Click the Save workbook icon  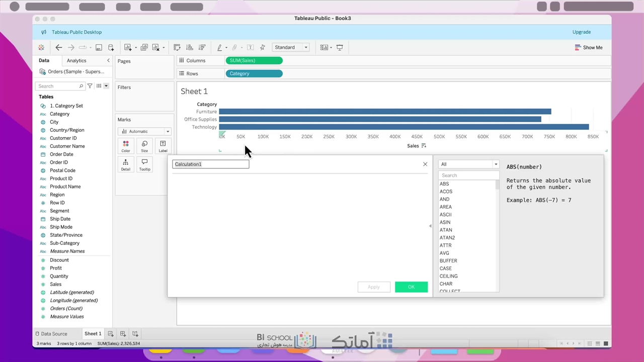pos(99,47)
